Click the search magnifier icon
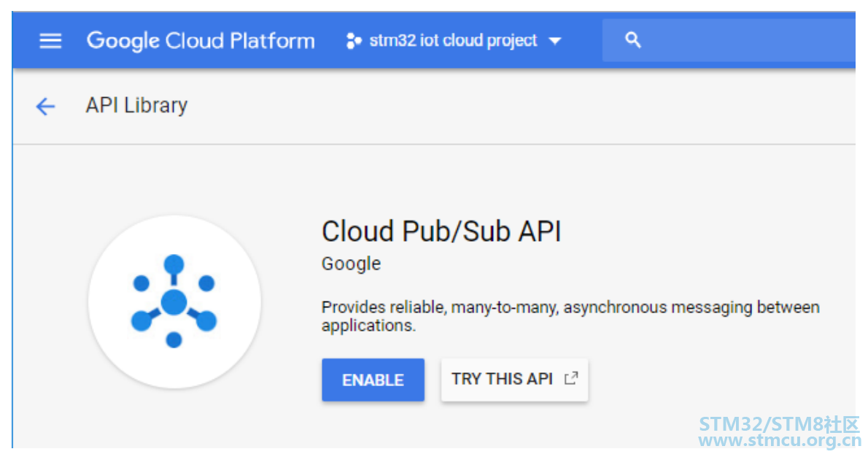 (x=632, y=40)
